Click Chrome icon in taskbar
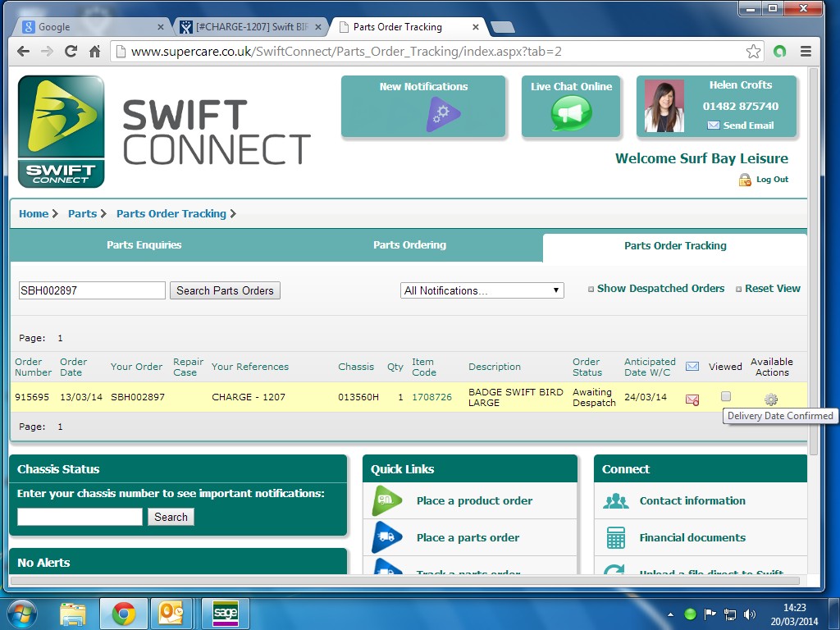840x630 pixels. [x=124, y=614]
